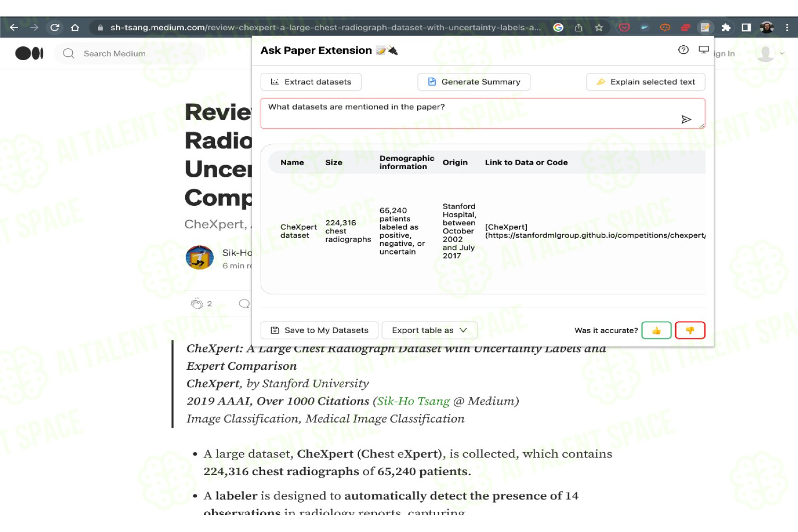Open the Ask Paper extension icon in toolbar
This screenshot has width=798, height=532.
tap(705, 28)
